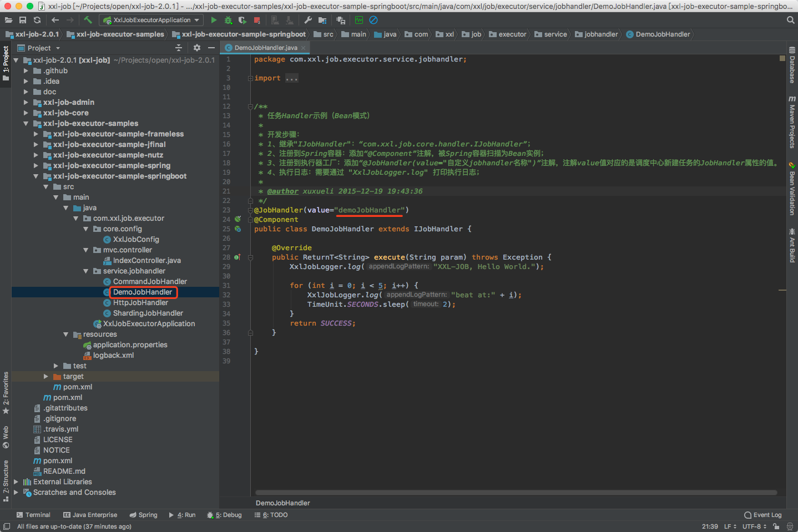Collapse the xxl-job-executor-samples module
The image size is (798, 532).
[26, 123]
